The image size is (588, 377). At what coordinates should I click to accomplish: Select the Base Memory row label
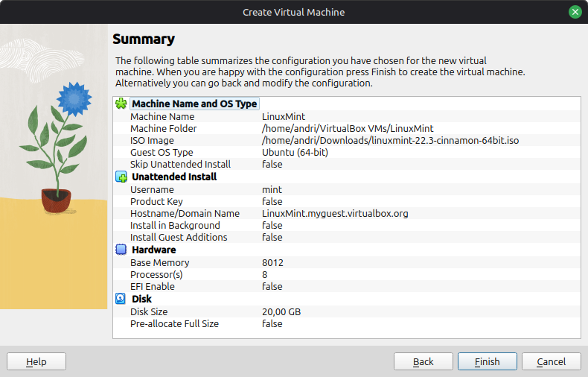[160, 263]
